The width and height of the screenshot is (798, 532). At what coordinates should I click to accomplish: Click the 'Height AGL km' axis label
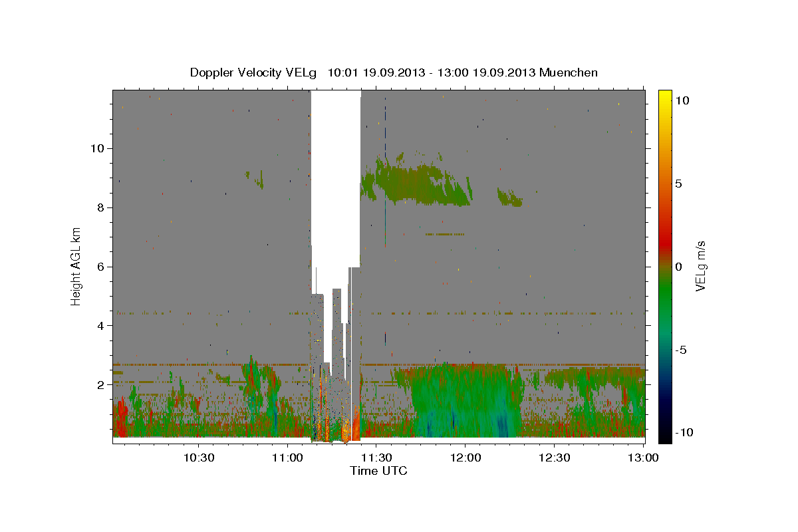[76, 266]
